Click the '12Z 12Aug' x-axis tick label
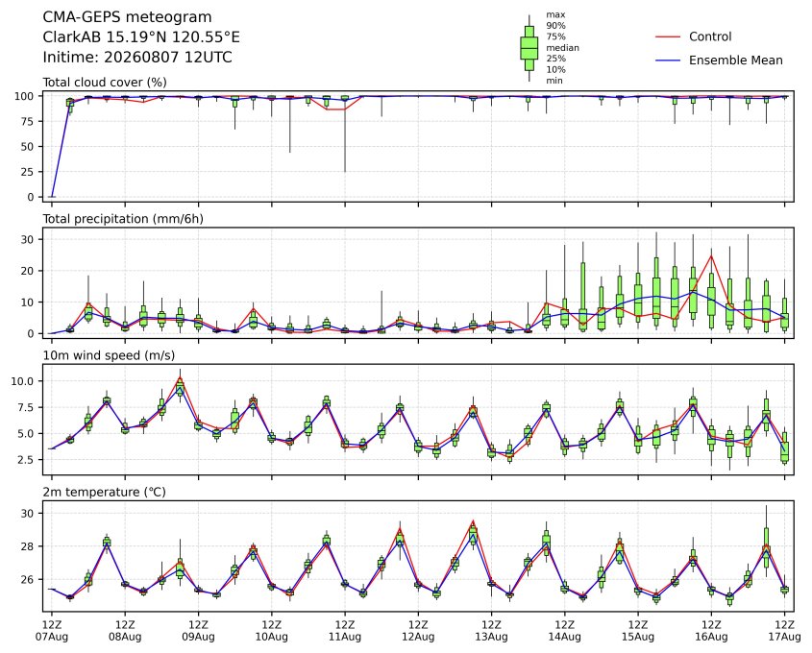This screenshot has width=812, height=653. tap(418, 631)
